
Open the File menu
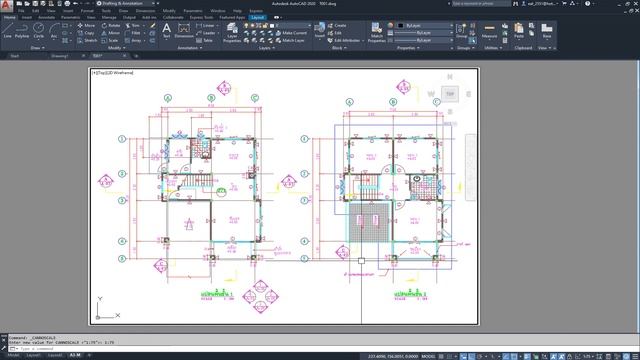pos(21,11)
